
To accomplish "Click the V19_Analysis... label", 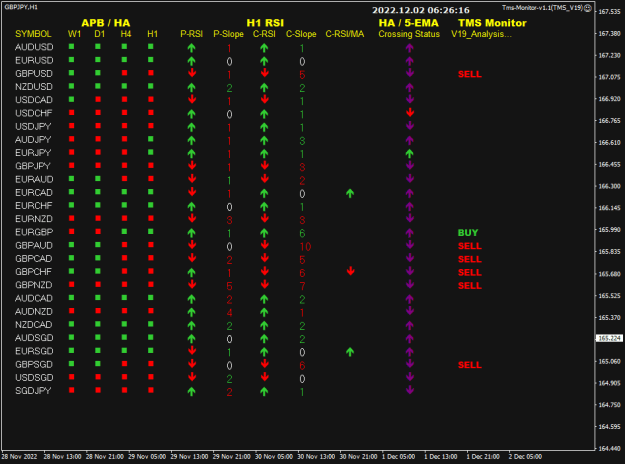I will point(481,34).
